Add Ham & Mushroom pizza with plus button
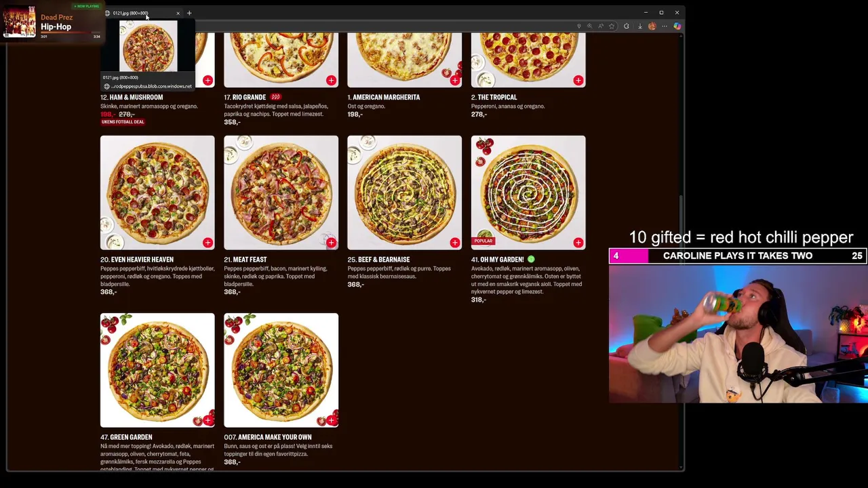 coord(208,81)
